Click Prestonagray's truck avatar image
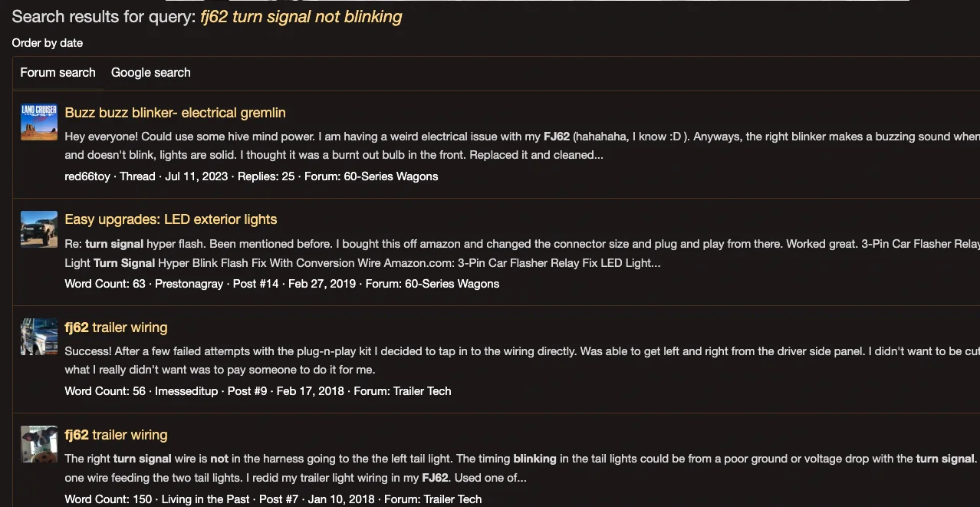 (39, 229)
